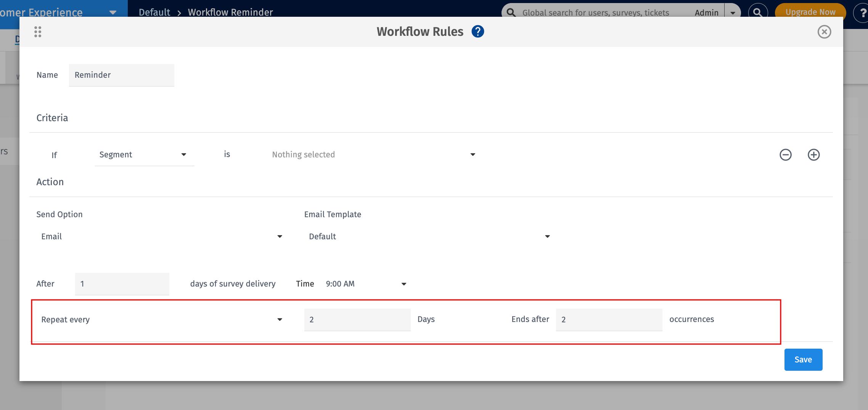868x410 pixels.
Task: Open the Customer Experience menu
Action: (113, 12)
